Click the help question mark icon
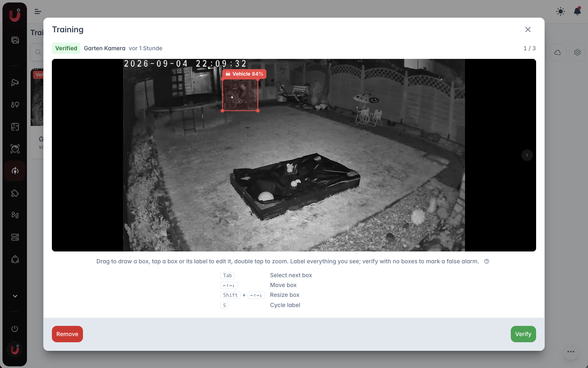This screenshot has height=368, width=588. [487, 261]
